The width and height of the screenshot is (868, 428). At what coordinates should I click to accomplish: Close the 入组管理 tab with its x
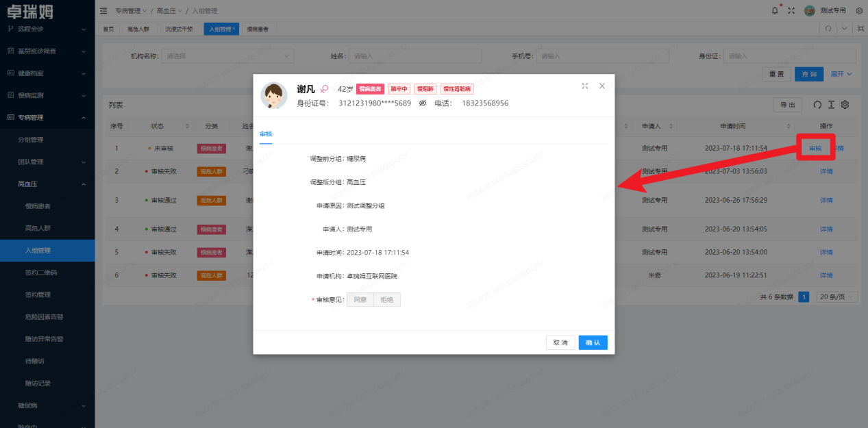click(x=234, y=29)
